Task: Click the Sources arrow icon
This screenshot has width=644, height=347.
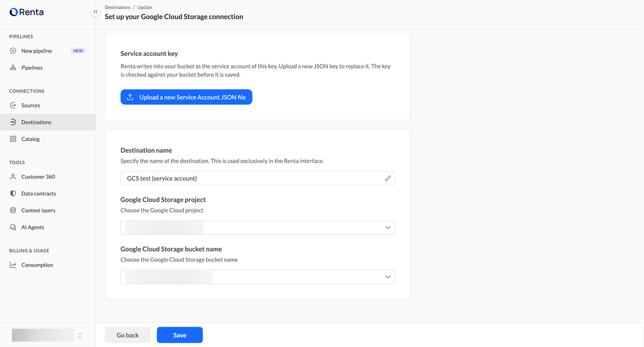Action: [x=13, y=106]
